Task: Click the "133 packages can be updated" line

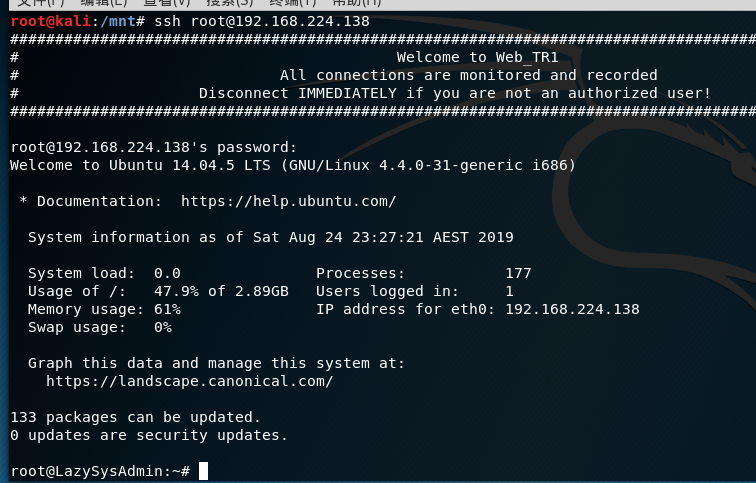Action: [135, 417]
